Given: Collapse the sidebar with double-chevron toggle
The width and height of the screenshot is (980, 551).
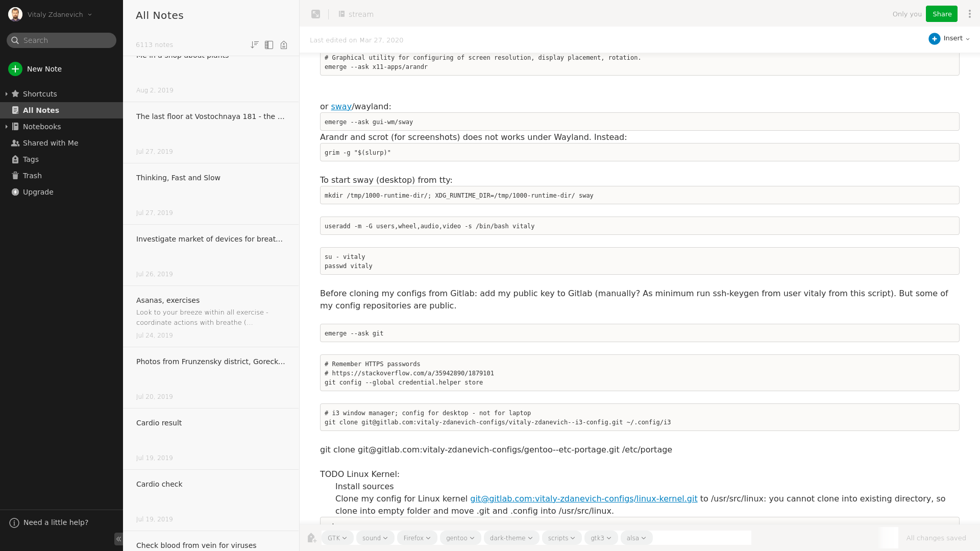Looking at the screenshot, I should (118, 539).
